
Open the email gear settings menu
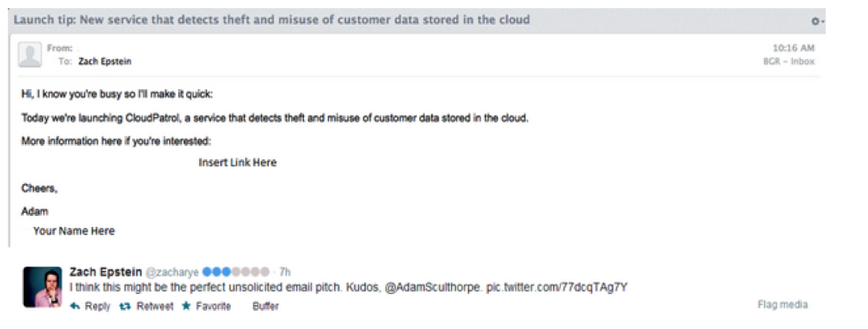817,21
